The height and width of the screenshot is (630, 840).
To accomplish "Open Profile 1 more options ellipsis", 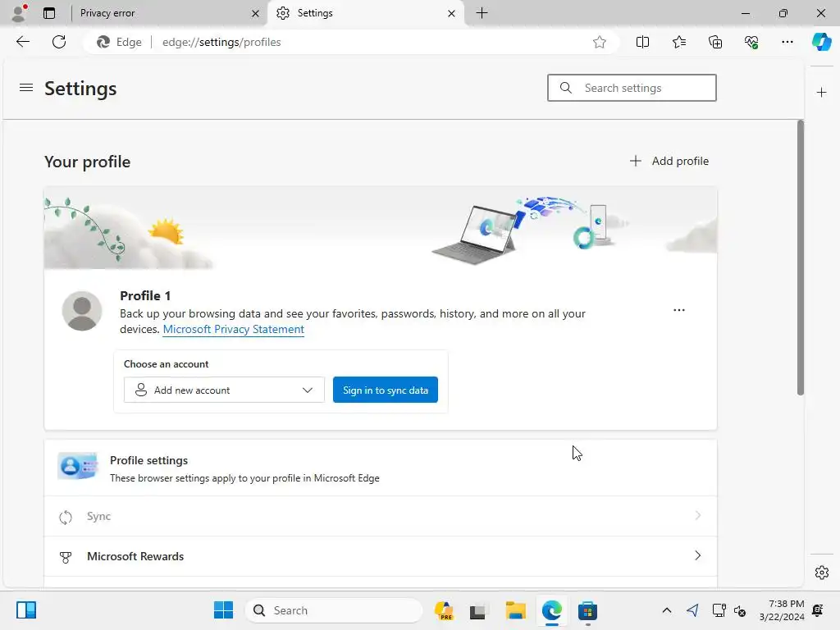I will click(678, 310).
